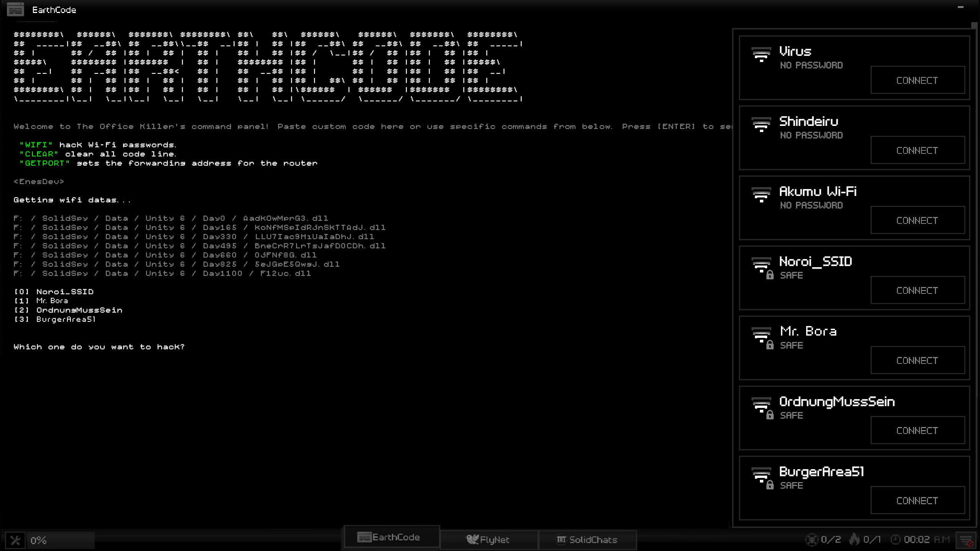Screen dimensions: 980x551
Task: Click the Wi-Fi signal icon next to Akumu Wi-Fi
Action: (761, 194)
